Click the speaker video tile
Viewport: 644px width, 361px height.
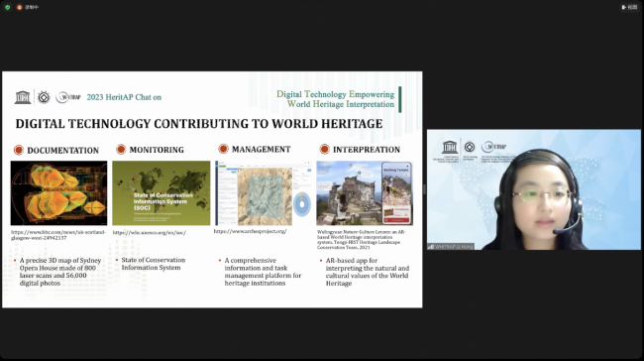(533, 189)
